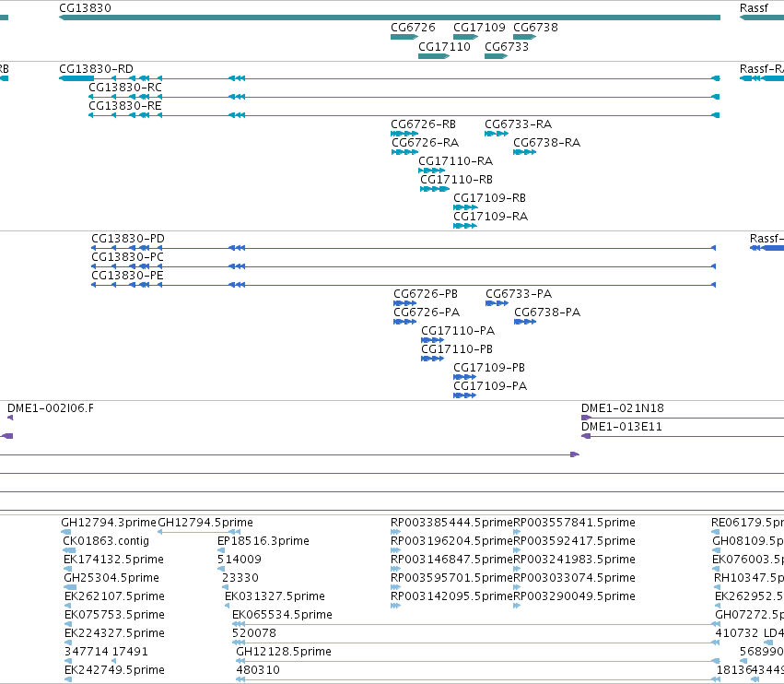Click the CG6738-RA transcript label
Screen dimensions: 784x684
pos(547,143)
